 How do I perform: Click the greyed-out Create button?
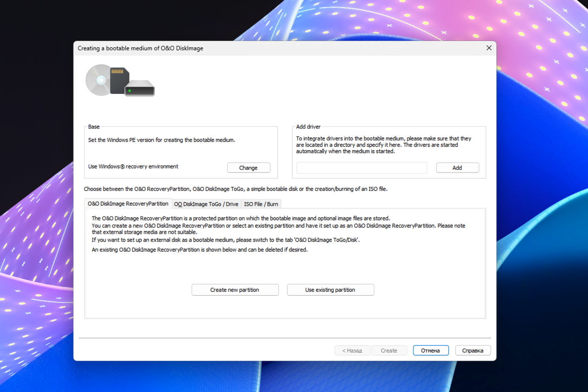click(389, 350)
